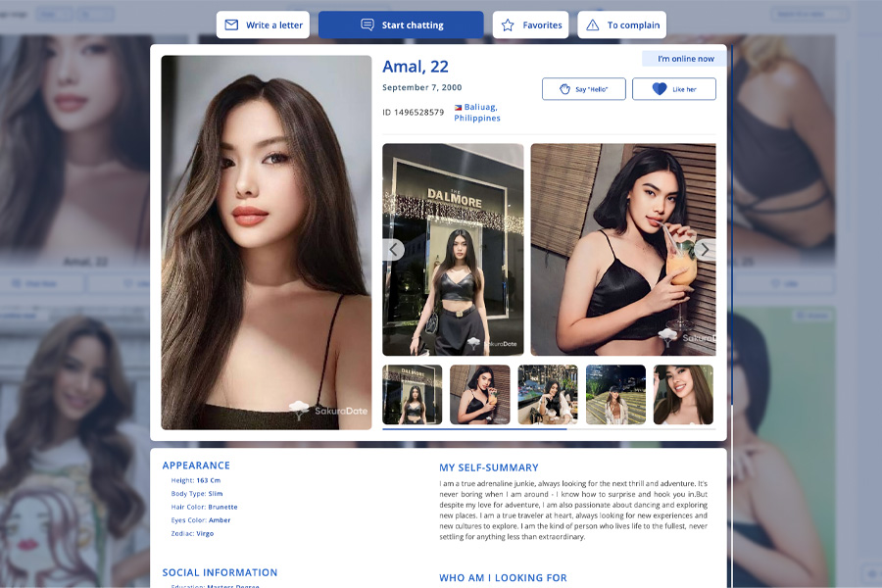Click the Like her button
The image size is (882, 588).
[x=674, y=89]
